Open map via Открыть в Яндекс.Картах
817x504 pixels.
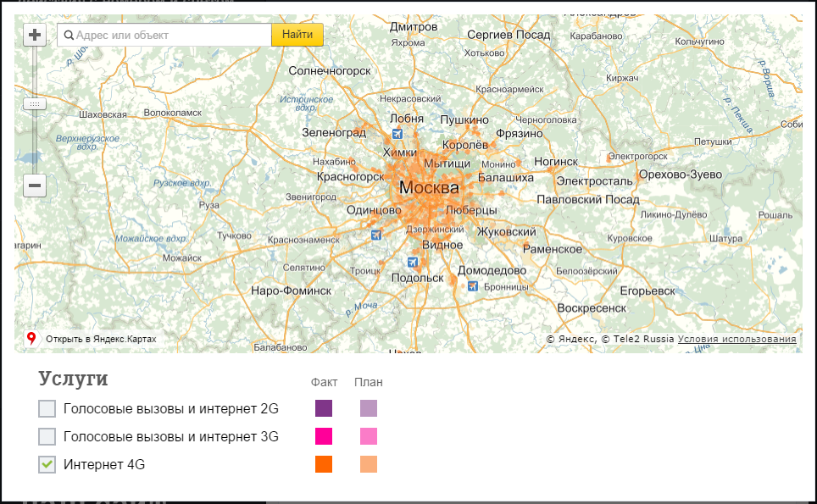pyautogui.click(x=101, y=339)
